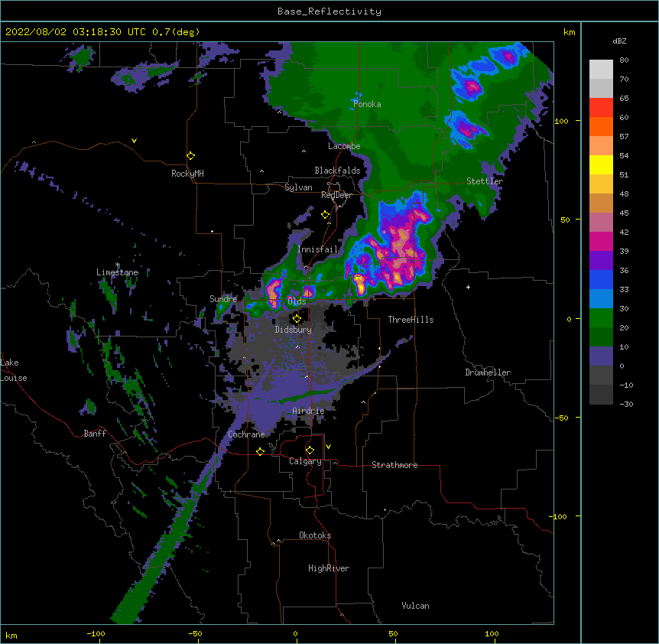Click the Innisfail city label
The width and height of the screenshot is (659, 644).
(318, 249)
